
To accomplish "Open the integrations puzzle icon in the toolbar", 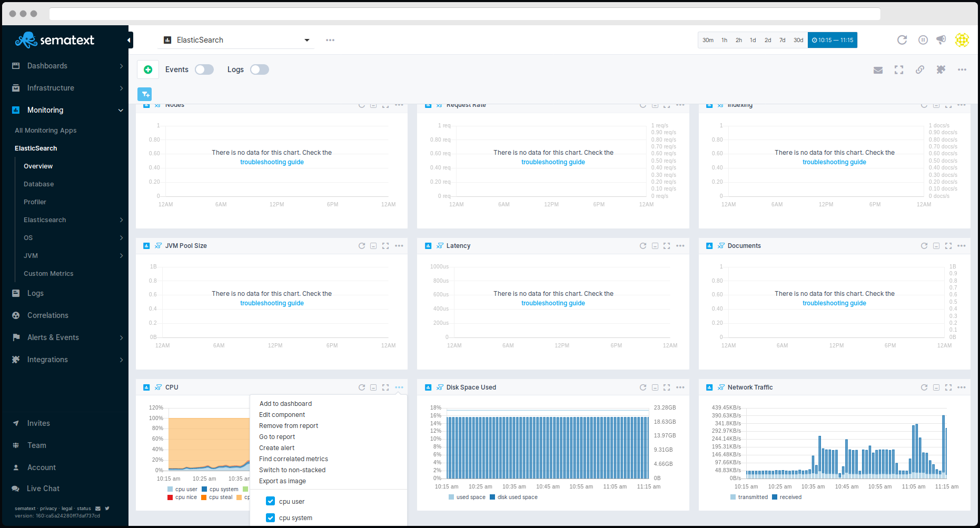I will pyautogui.click(x=941, y=69).
